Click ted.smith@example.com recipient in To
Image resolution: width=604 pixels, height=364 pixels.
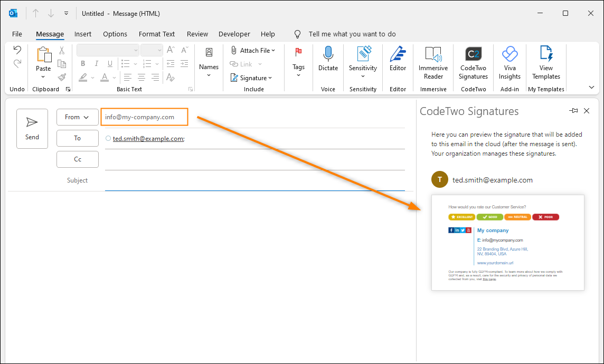(x=148, y=139)
